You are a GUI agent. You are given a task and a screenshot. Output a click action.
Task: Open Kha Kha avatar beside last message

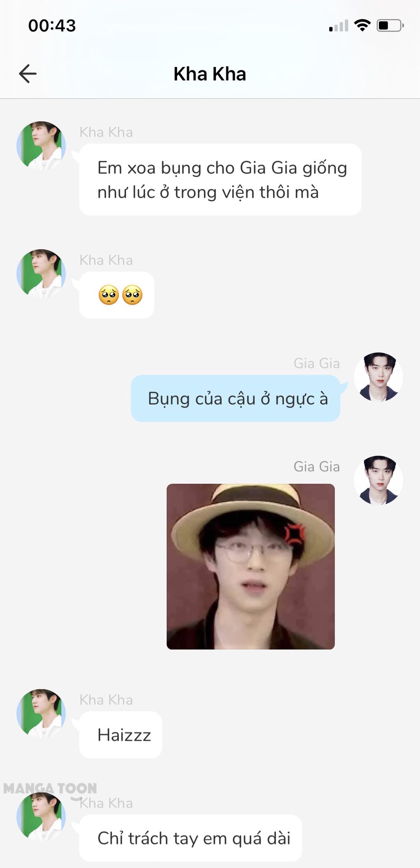pos(41,817)
